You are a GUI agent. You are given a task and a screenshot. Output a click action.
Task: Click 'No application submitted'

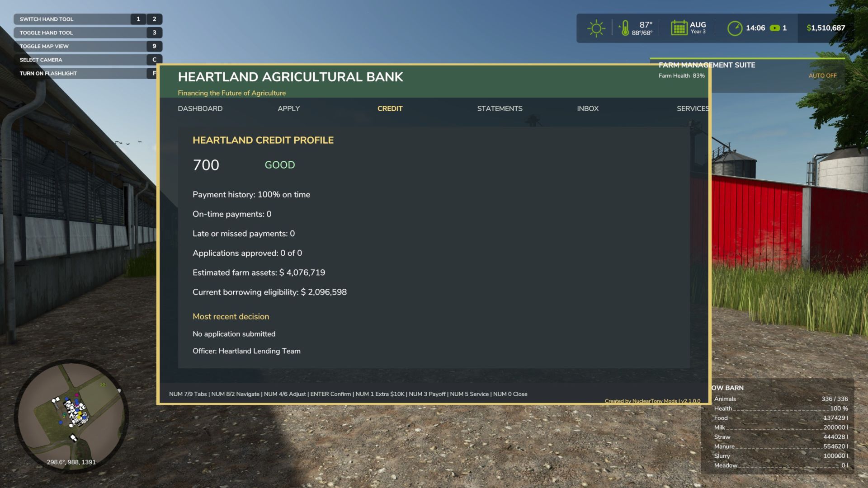pyautogui.click(x=234, y=334)
